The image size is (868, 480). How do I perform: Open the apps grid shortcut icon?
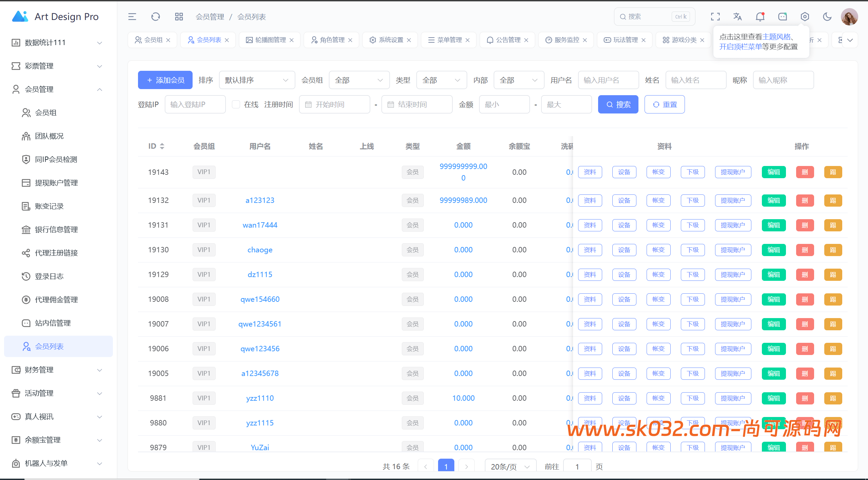179,16
